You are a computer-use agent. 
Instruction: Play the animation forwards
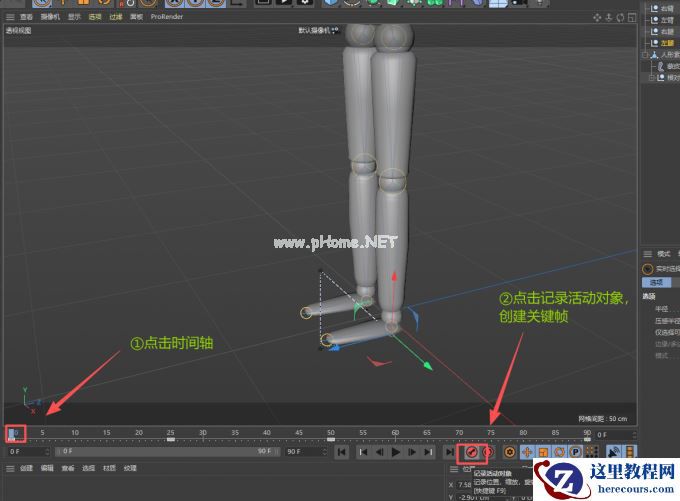tap(396, 452)
